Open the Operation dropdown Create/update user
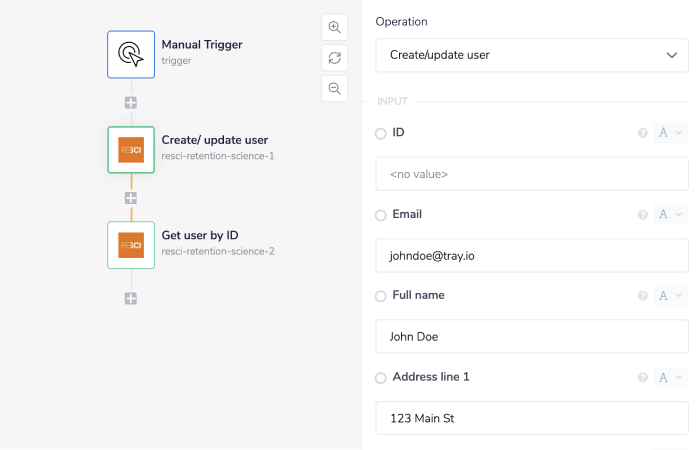This screenshot has height=450, width=700. coord(531,55)
